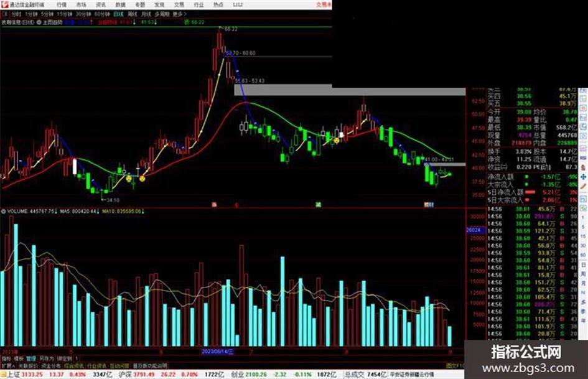Open the 发现 menu
The image size is (588, 379).
(x=159, y=5)
